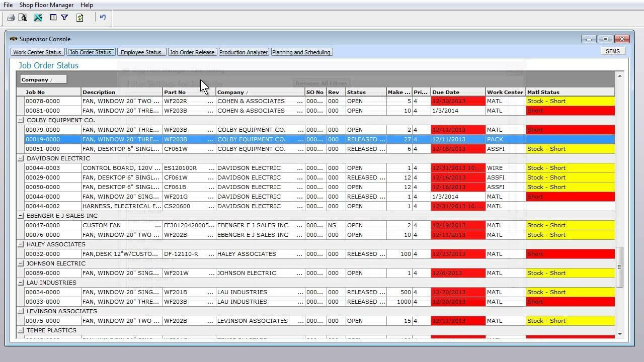Viewport: 644px width, 362px height.
Task: Refresh the job order data
Action: pos(79,18)
